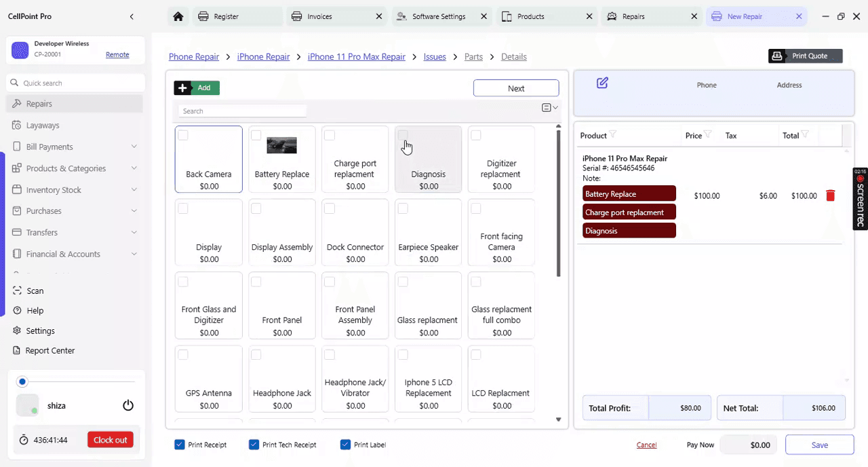Select the Glass replacment issue card
The image size is (868, 467).
click(x=429, y=305)
